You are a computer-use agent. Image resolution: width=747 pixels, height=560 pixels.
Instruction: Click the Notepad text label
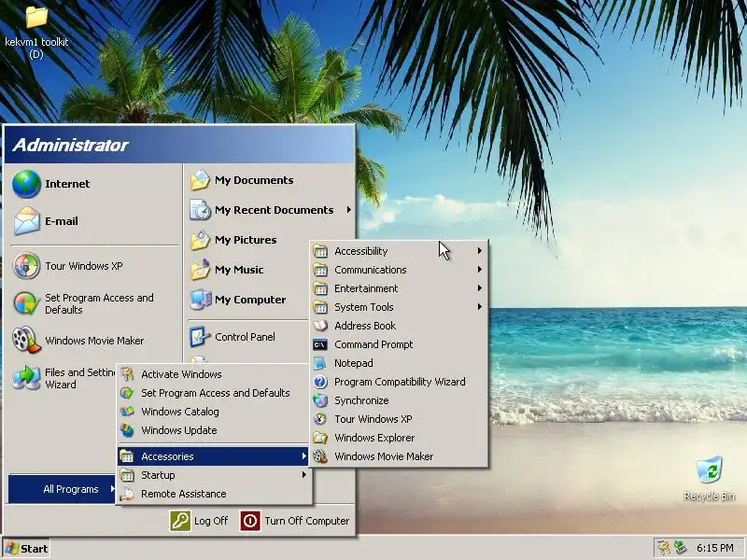[x=354, y=363]
